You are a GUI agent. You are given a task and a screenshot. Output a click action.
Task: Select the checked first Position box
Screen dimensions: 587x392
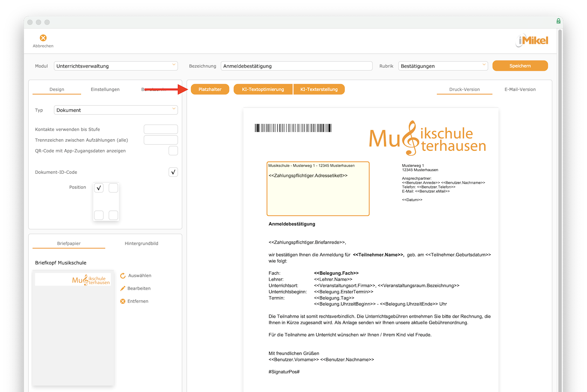[99, 188]
